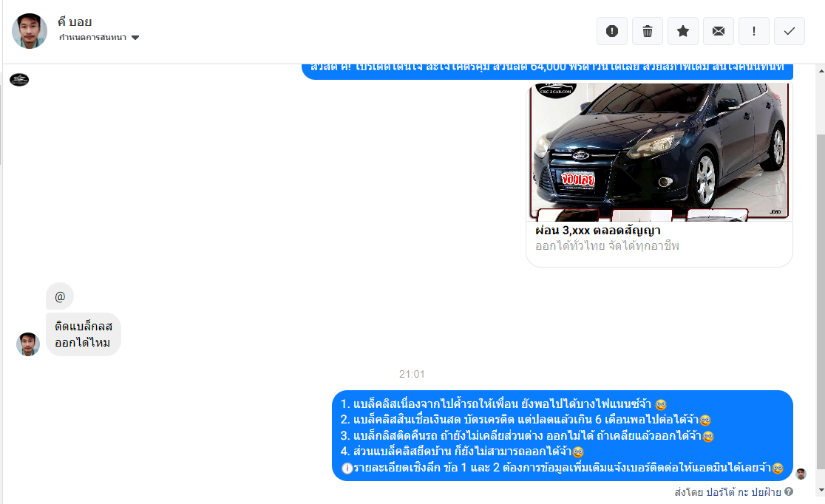Delete conversation with the trash icon

coord(647,31)
